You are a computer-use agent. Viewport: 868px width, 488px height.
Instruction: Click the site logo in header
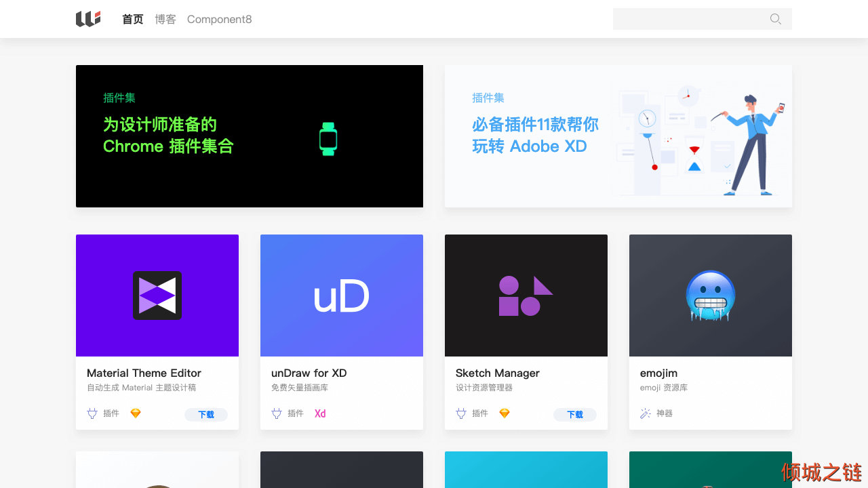tap(88, 19)
